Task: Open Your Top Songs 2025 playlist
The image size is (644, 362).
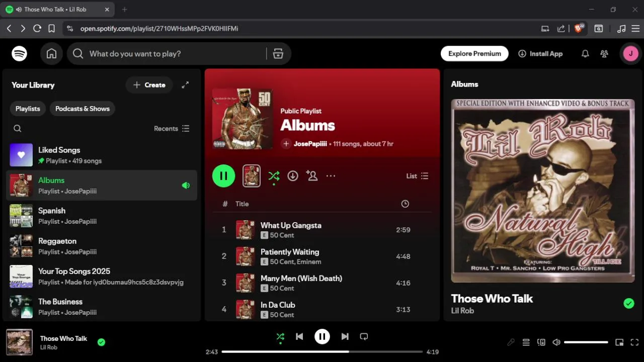Action: point(101,276)
